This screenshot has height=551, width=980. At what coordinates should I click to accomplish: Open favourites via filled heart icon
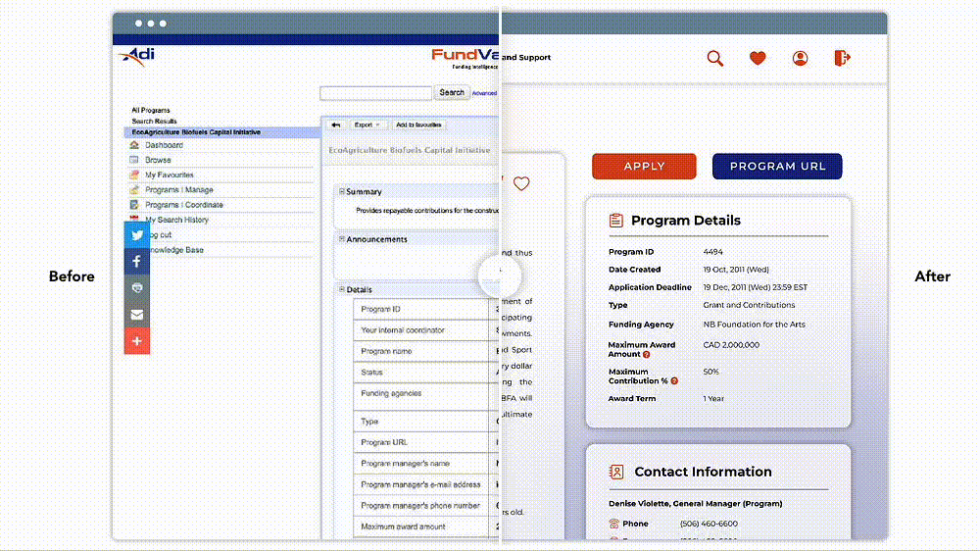758,58
